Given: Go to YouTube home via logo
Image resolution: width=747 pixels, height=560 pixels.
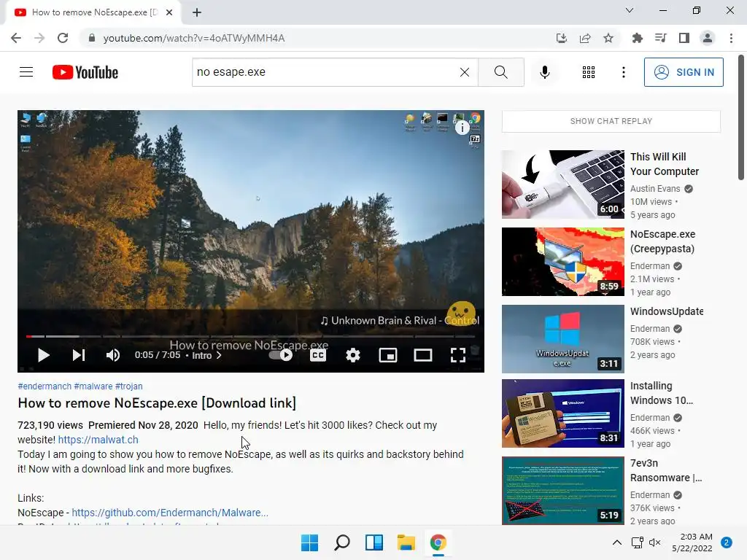Looking at the screenshot, I should coord(85,72).
